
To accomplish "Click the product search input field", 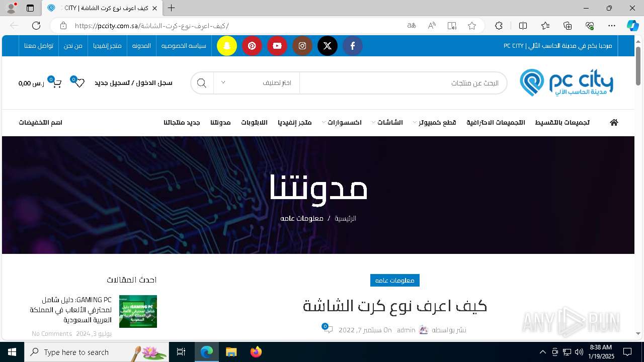I will point(403,83).
